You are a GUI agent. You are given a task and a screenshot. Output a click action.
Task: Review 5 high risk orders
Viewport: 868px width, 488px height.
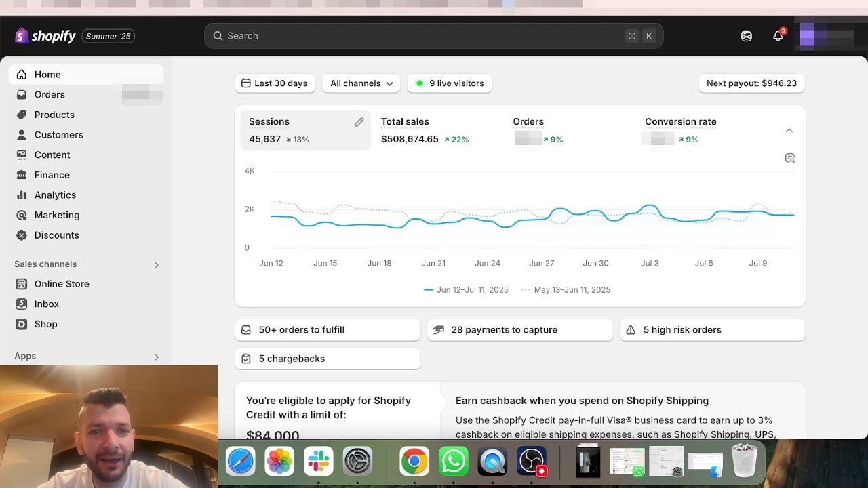tap(712, 330)
